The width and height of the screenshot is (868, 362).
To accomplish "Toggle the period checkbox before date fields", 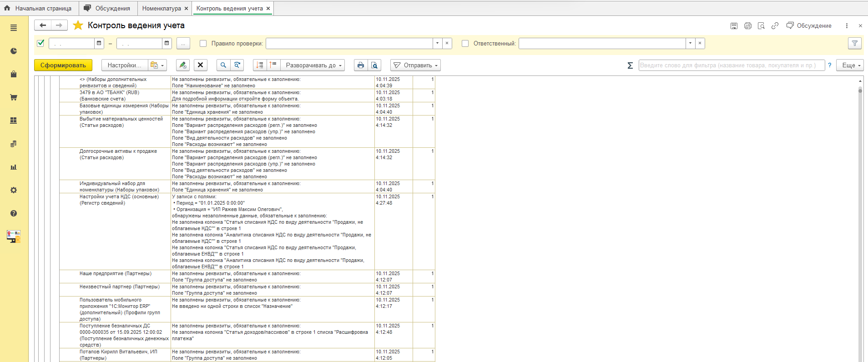I will tap(40, 43).
